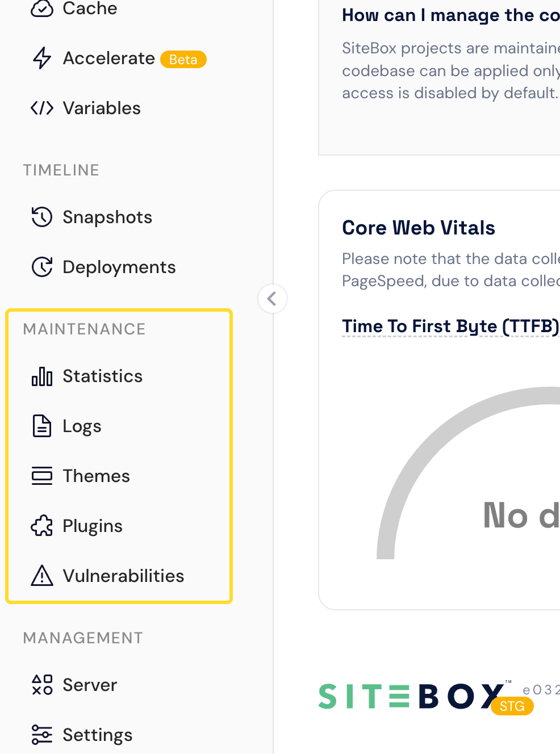Screen dimensions: 560x754
Task: Click the MANAGEMENT section label
Action: tap(83, 638)
